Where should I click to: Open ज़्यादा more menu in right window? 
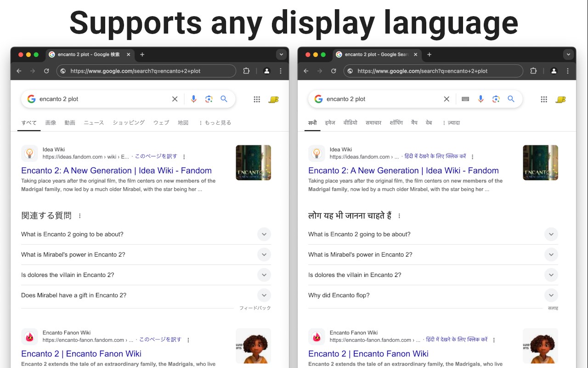click(x=451, y=123)
